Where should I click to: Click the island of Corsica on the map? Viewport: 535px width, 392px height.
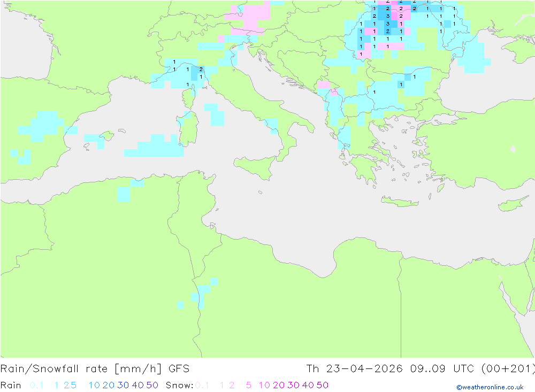190,97
